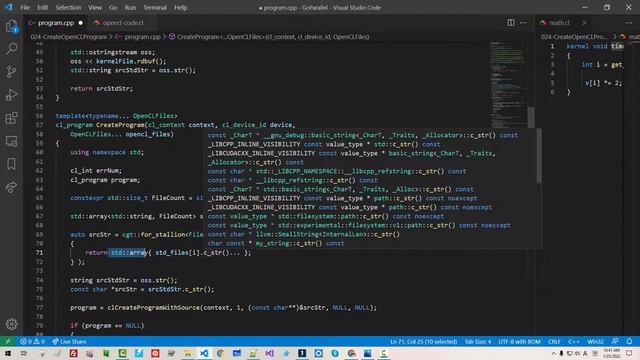Click the Split Editor Right icon
Screen dimensions: 640x360
pos(511,23)
